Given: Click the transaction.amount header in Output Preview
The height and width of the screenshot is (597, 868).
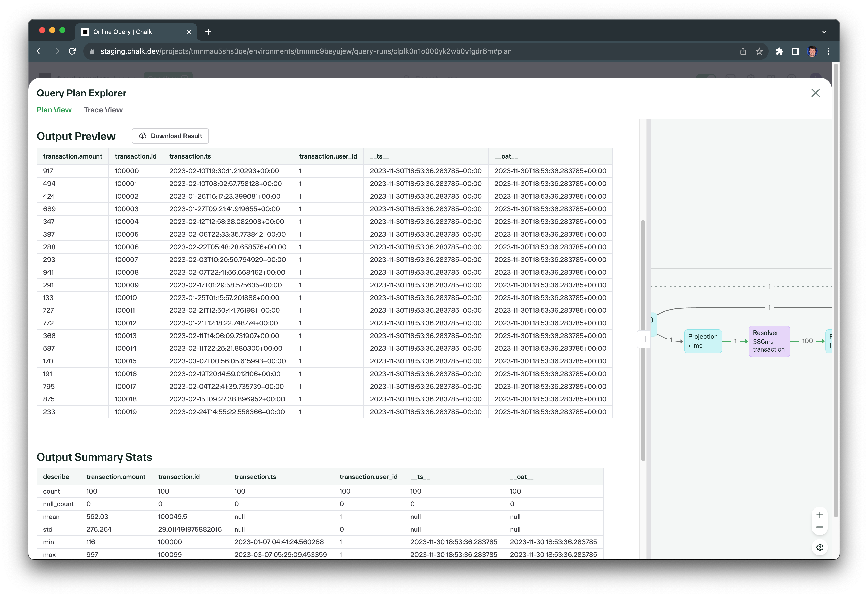Looking at the screenshot, I should click(x=73, y=156).
